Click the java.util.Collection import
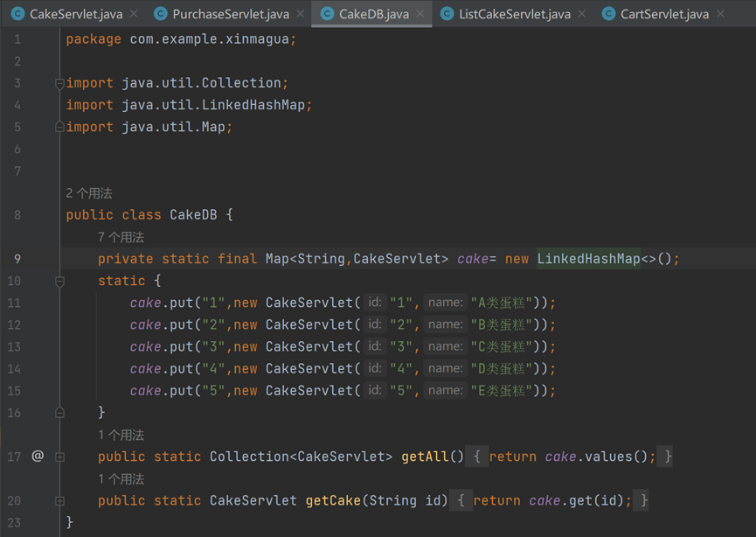 point(201,83)
